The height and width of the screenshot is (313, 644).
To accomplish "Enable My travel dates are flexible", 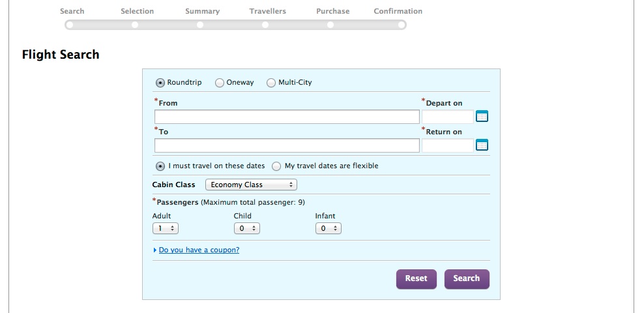I will coord(276,166).
